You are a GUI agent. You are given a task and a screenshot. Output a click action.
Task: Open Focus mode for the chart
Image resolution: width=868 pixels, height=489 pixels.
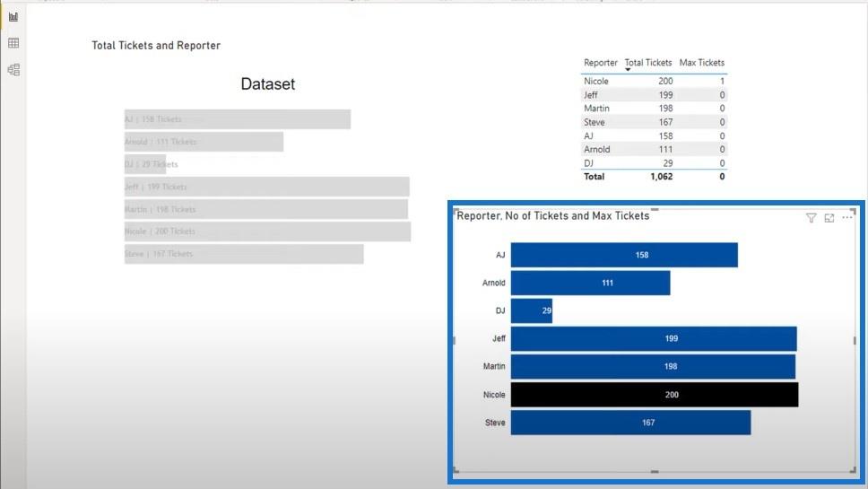[829, 218]
